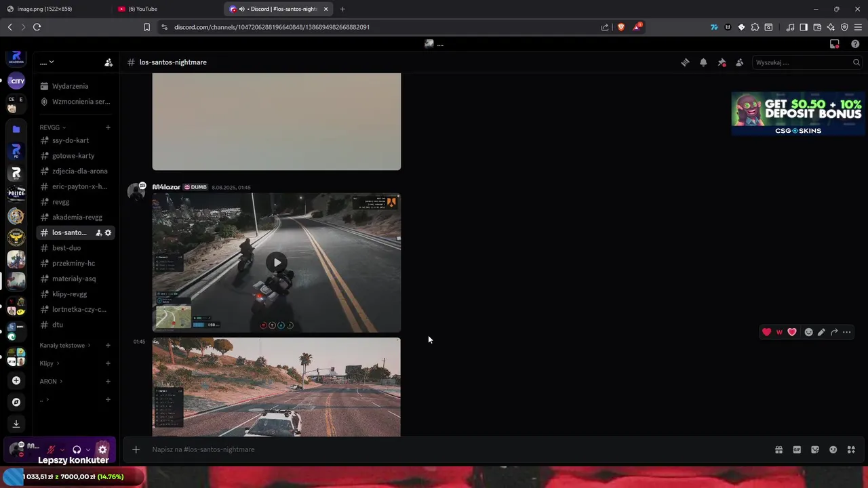Forward the message arrow icon
This screenshot has width=868, height=488.
(x=834, y=332)
